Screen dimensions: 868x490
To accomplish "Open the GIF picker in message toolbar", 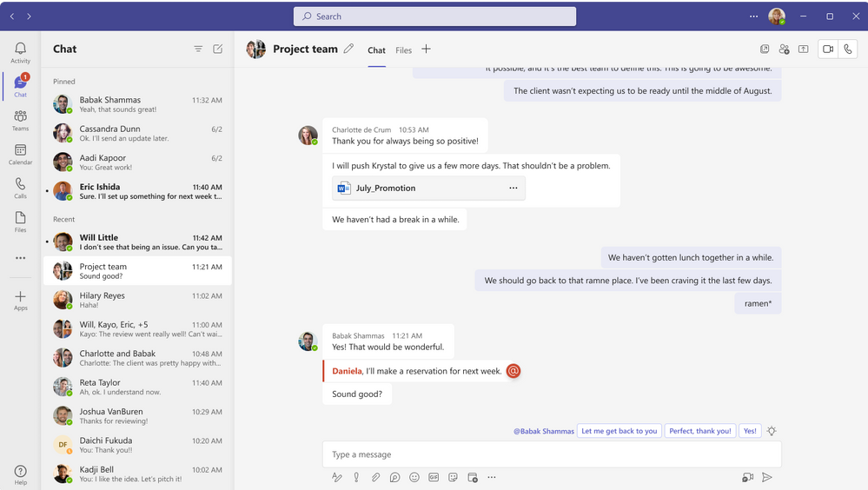I will pos(434,477).
